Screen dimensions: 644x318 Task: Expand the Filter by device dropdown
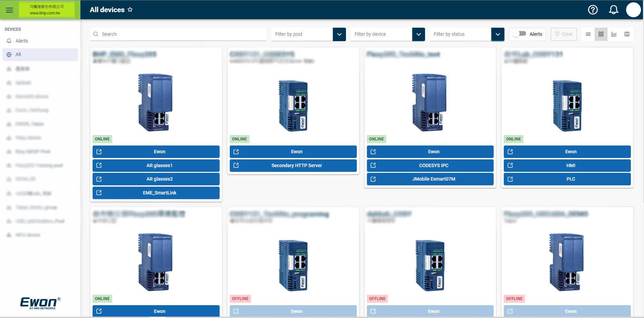point(419,34)
